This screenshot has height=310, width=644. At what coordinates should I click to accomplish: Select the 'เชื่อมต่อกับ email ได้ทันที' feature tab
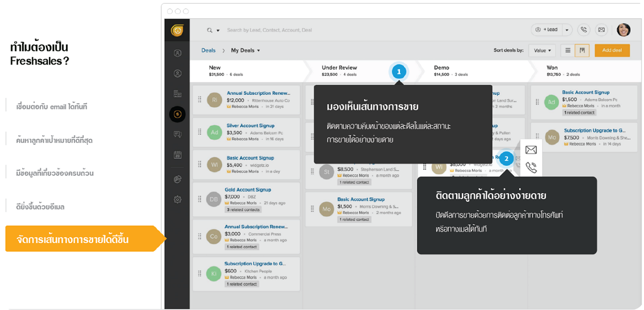pyautogui.click(x=52, y=107)
